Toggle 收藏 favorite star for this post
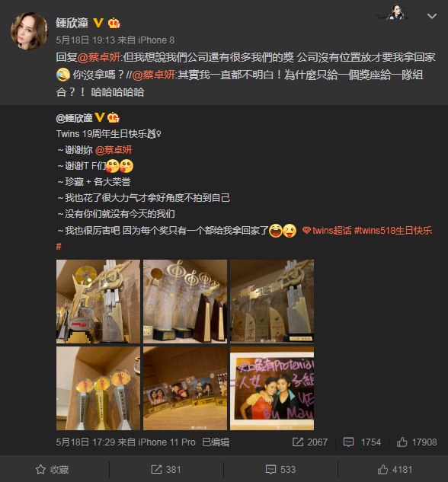Viewport: 448px width, 482px height. point(53,469)
